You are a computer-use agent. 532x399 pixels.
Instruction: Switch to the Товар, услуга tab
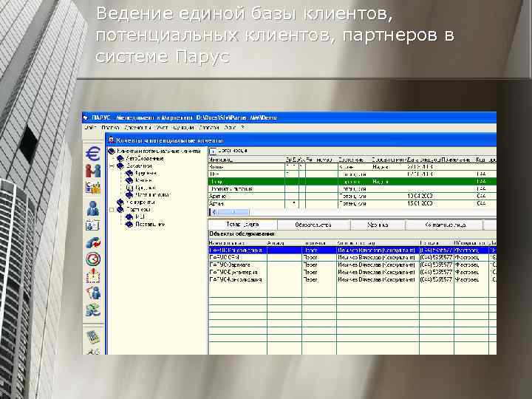coord(242,225)
